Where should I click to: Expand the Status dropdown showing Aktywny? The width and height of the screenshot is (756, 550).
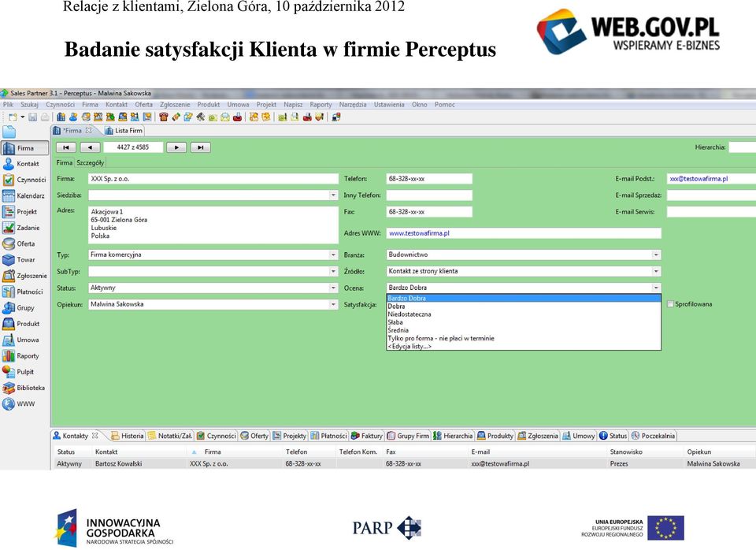pos(333,288)
